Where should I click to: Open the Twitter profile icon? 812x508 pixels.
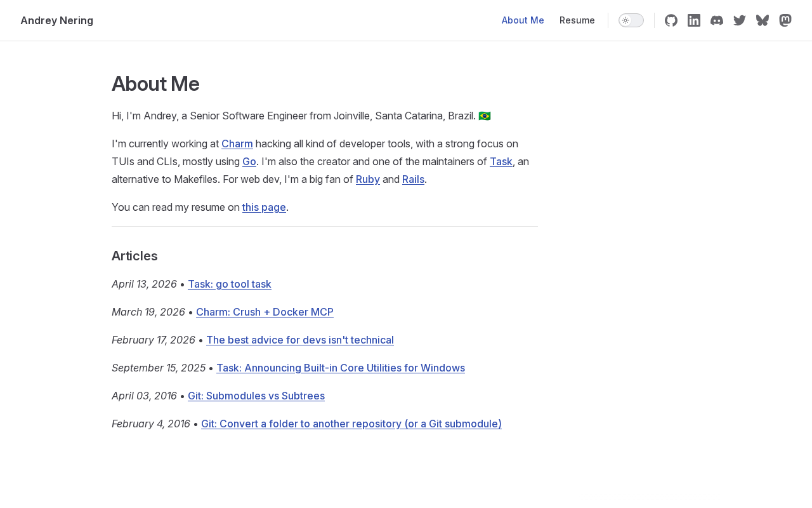tap(740, 20)
